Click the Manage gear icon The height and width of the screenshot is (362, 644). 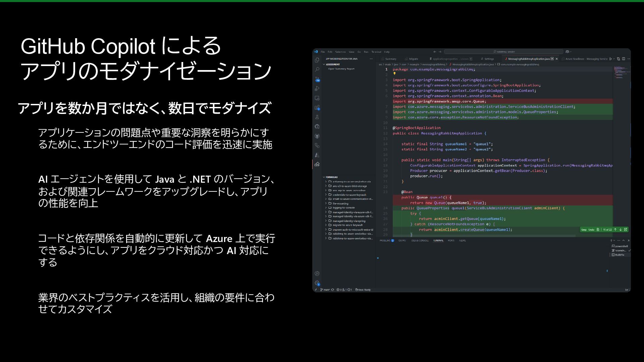coord(317,283)
